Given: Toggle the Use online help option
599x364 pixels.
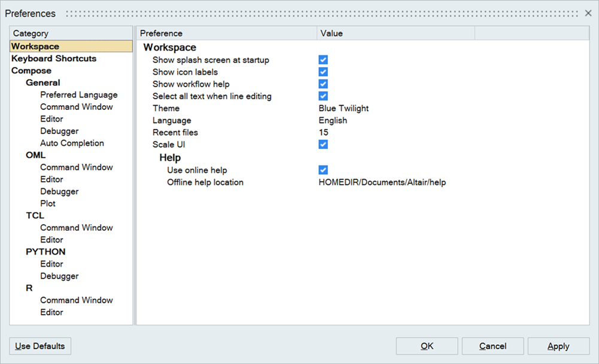Looking at the screenshot, I should (x=323, y=170).
